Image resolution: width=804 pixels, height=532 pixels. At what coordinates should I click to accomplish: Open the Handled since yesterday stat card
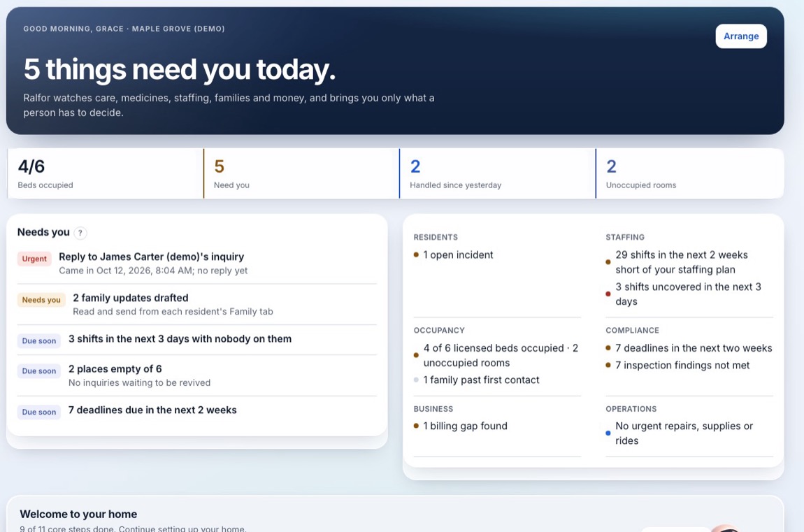[x=497, y=174]
